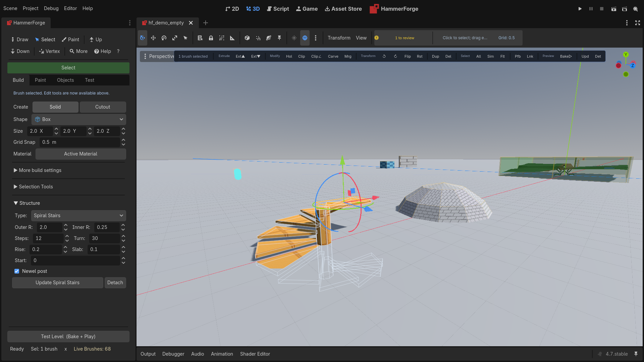Open the Perspective viewport menu

158,56
